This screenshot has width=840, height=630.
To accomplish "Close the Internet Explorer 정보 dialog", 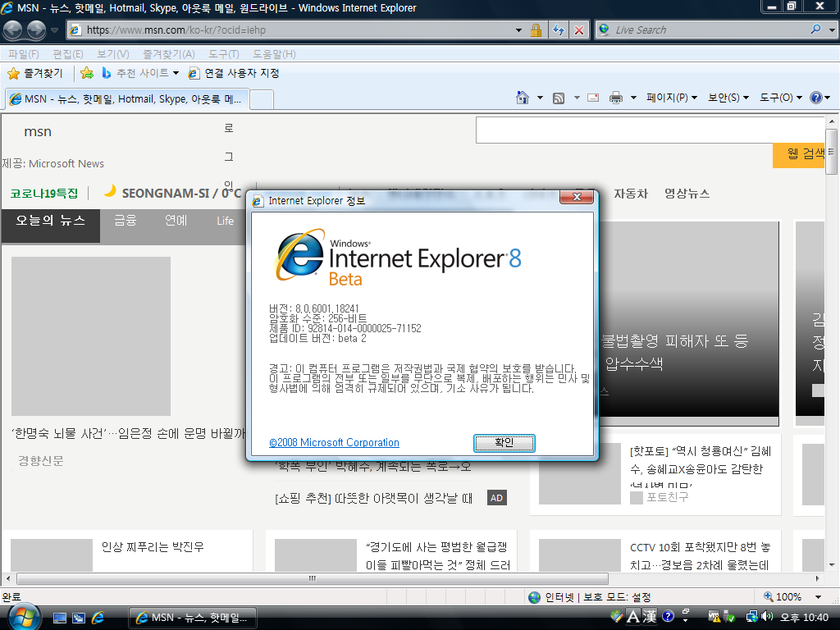I will 577,197.
